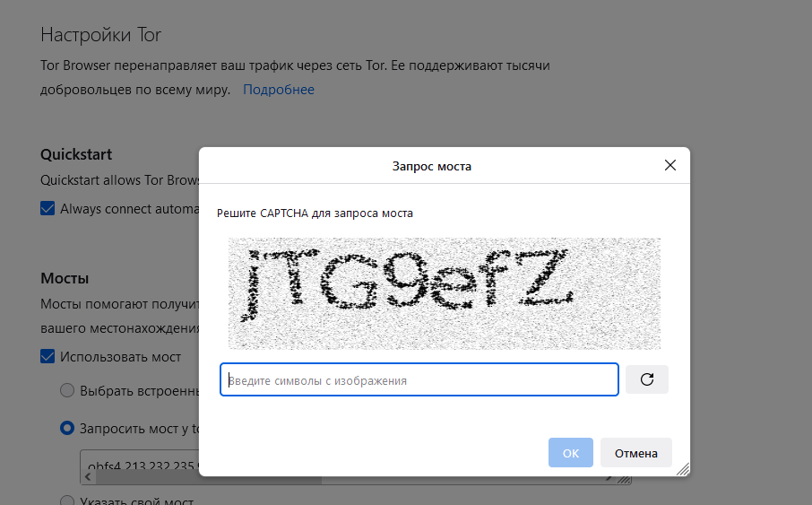Screen dimensions: 812x505
Task: Click the Quickstart heading
Action: (x=76, y=154)
